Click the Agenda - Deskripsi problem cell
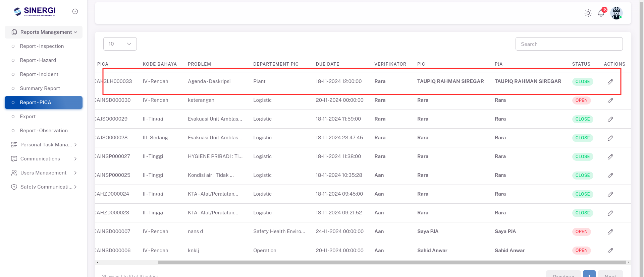Image resolution: width=644 pixels, height=277 pixels. pyautogui.click(x=209, y=81)
